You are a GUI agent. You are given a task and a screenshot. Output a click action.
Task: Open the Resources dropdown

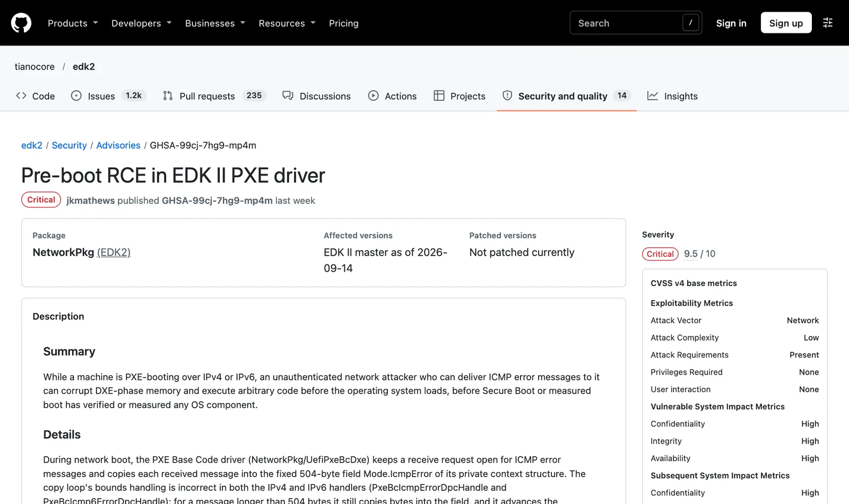point(287,23)
